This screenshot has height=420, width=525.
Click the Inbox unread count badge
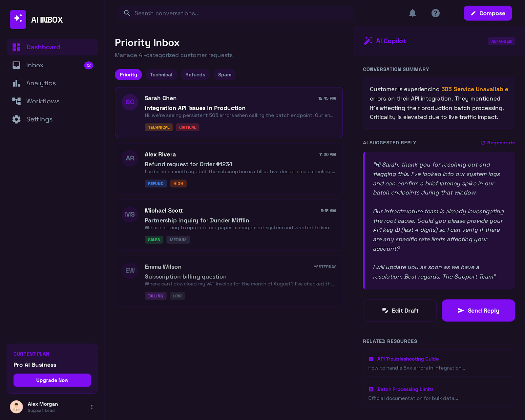coord(88,65)
